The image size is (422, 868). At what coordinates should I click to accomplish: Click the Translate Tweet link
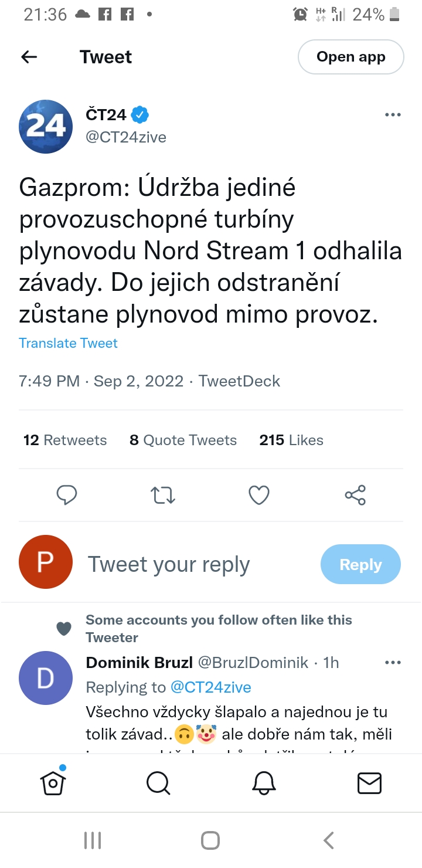click(x=68, y=343)
